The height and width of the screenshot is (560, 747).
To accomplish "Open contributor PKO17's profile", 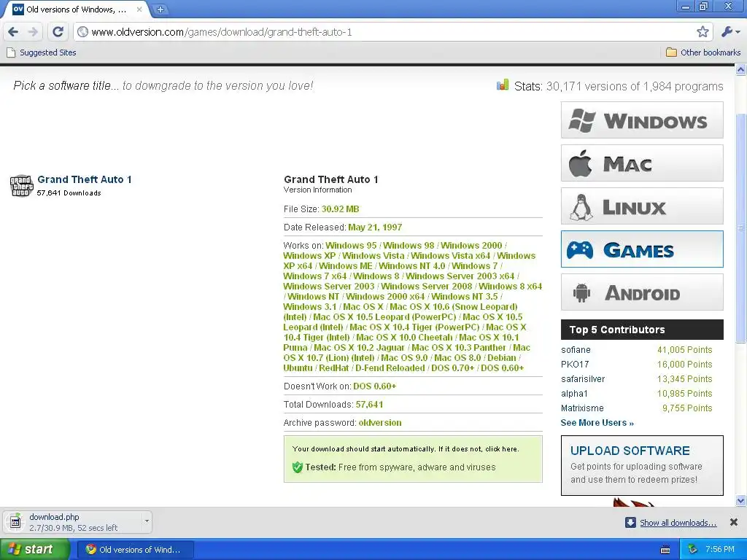I will pyautogui.click(x=575, y=365).
